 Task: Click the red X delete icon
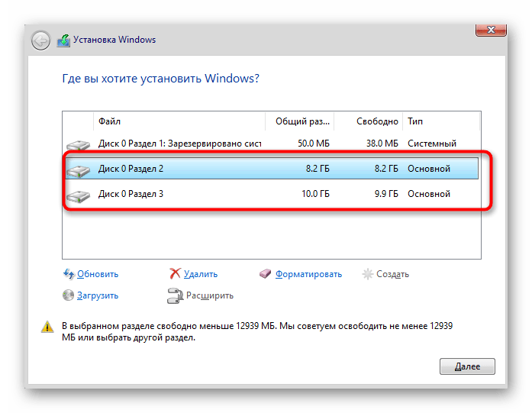pyautogui.click(x=175, y=273)
